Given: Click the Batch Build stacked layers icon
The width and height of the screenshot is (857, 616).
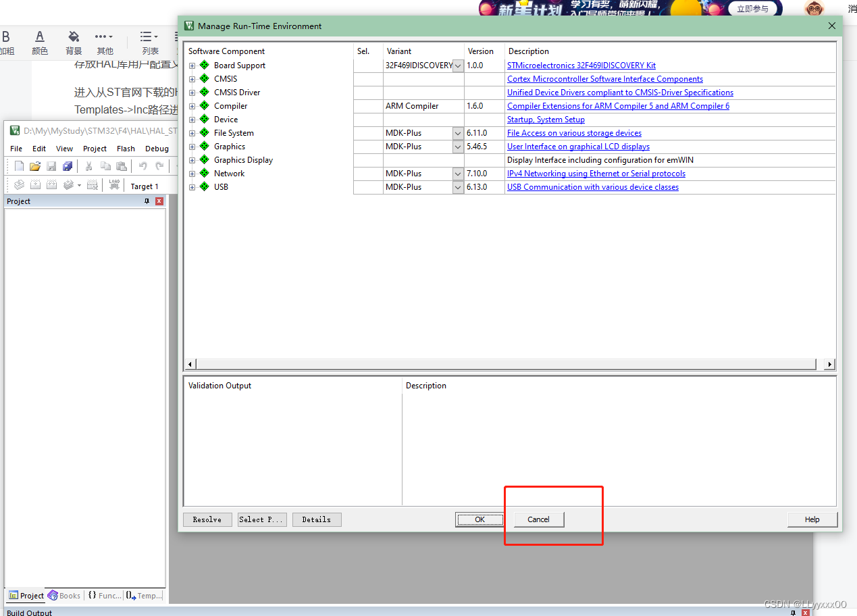Looking at the screenshot, I should coord(69,185).
